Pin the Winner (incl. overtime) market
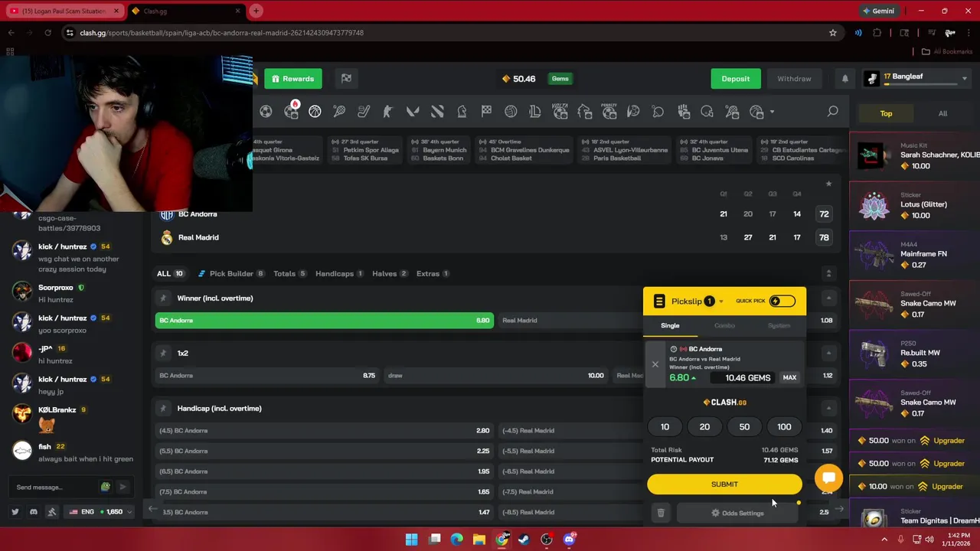980x551 pixels. [x=163, y=298]
